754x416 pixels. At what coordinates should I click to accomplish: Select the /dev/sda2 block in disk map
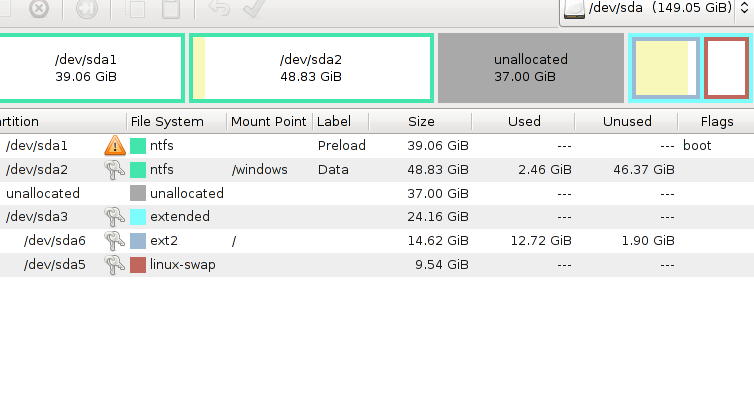[x=312, y=68]
